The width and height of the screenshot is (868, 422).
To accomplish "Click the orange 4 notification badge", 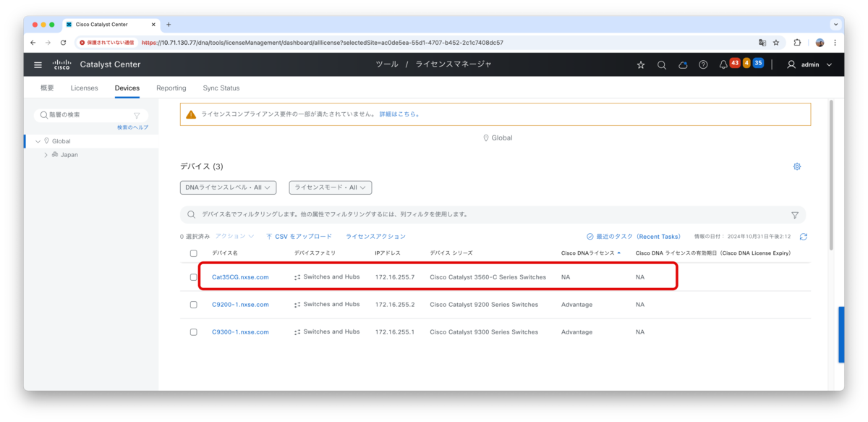I will tap(746, 63).
